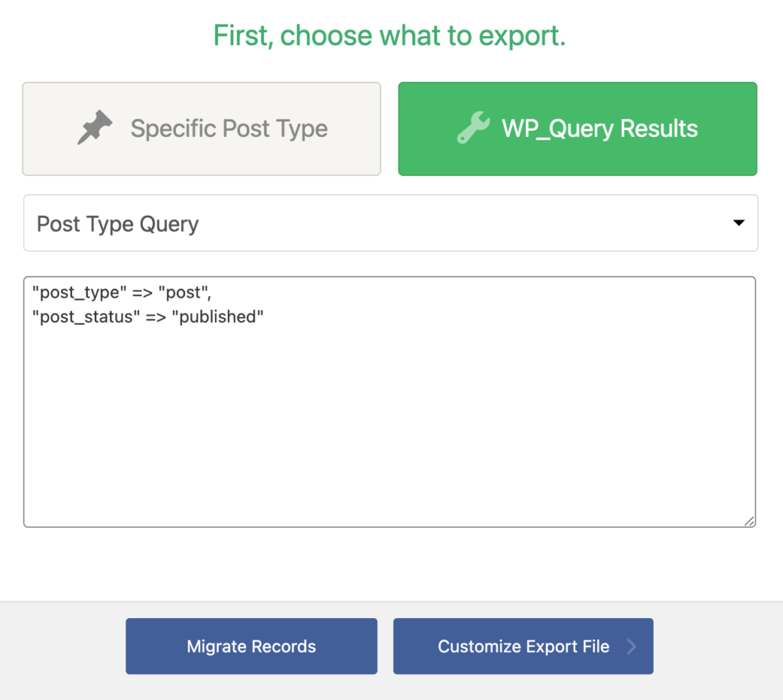Viewport: 783px width, 700px height.
Task: Click the Migrate Records button
Action: (251, 646)
